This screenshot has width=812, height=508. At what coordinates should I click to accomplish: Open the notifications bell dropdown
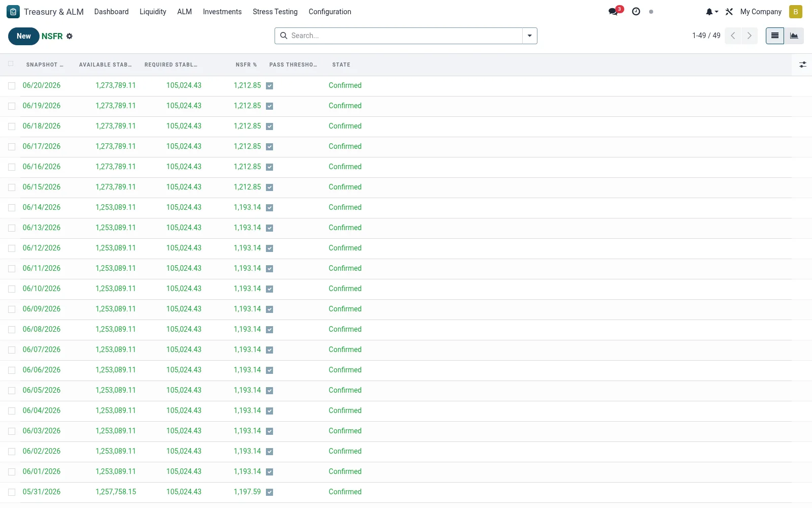[x=712, y=12]
